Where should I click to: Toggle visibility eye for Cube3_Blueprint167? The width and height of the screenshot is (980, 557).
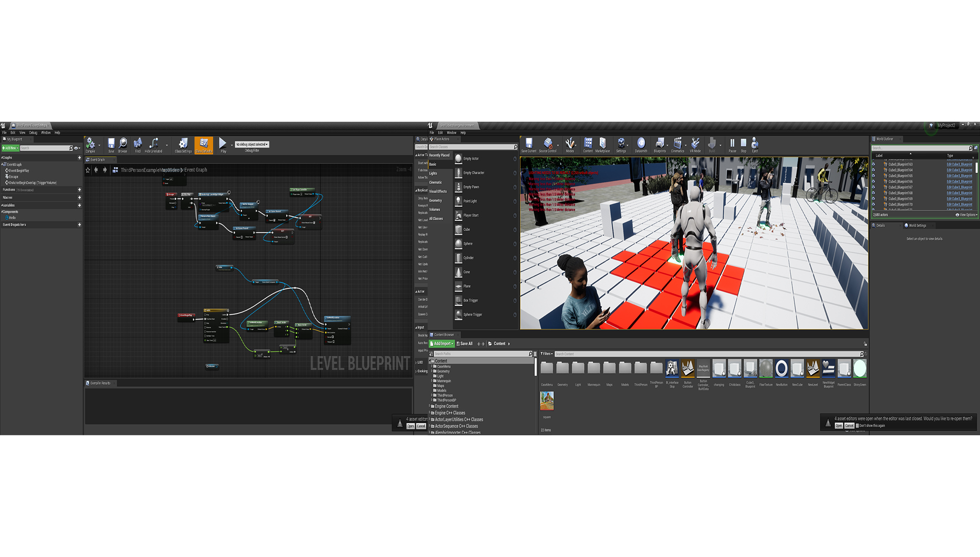(x=873, y=187)
